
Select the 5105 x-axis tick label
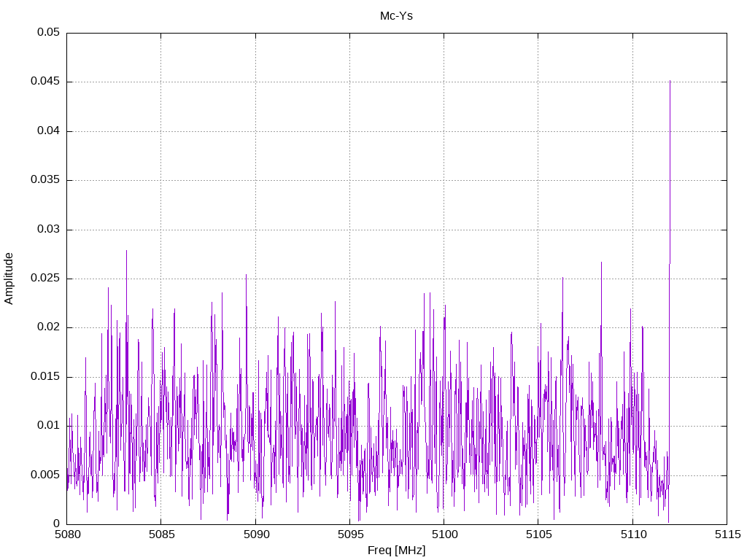538,534
